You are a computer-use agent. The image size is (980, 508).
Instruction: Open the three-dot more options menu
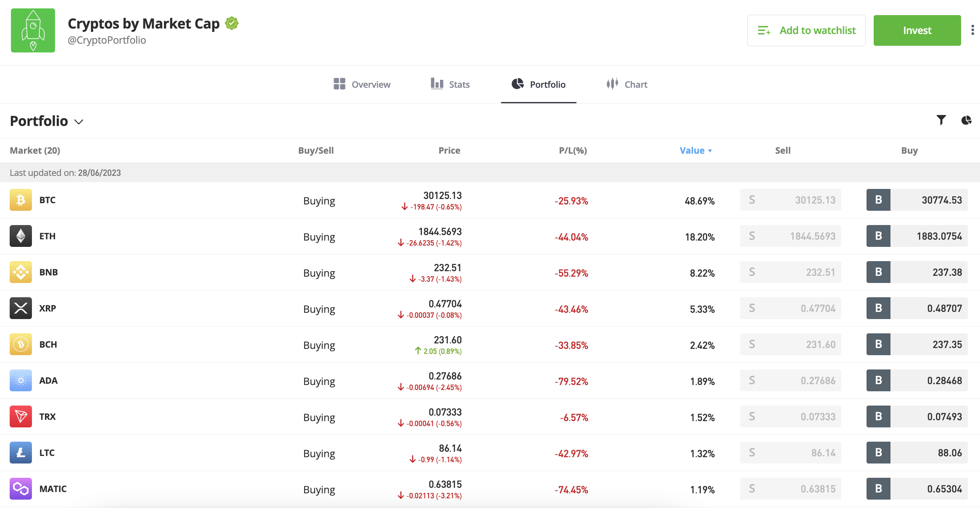coord(972,30)
